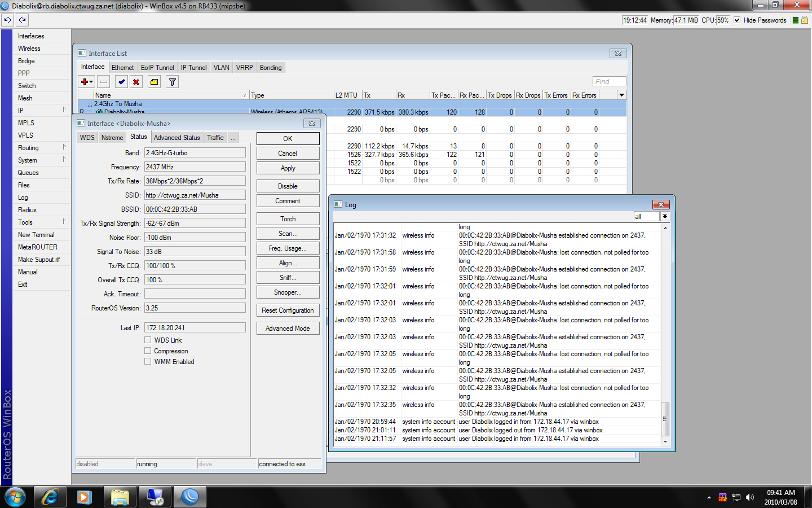
Task: Click the Freq. Usage... button
Action: [x=288, y=248]
